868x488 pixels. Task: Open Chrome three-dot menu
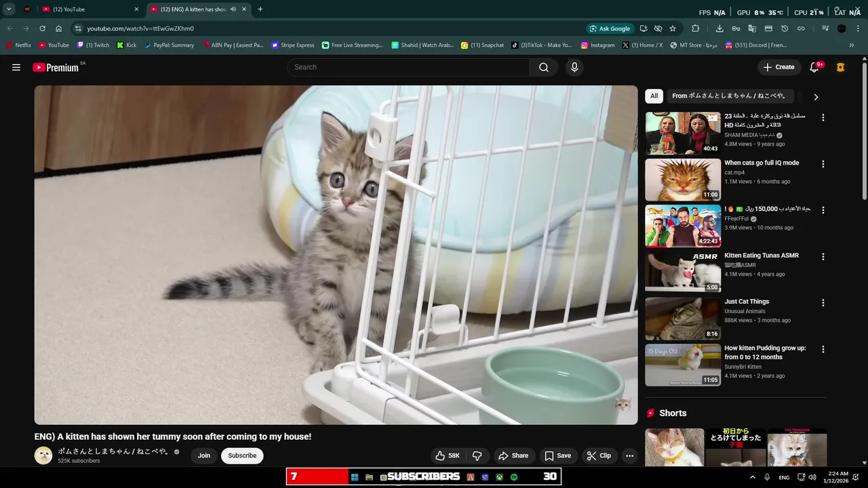pyautogui.click(x=858, y=28)
